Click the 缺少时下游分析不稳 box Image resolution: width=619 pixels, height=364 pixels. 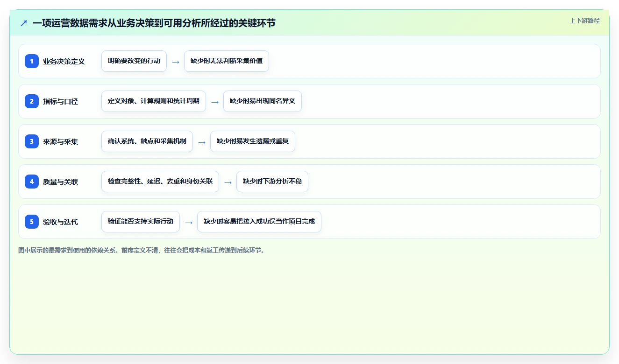coord(272,182)
